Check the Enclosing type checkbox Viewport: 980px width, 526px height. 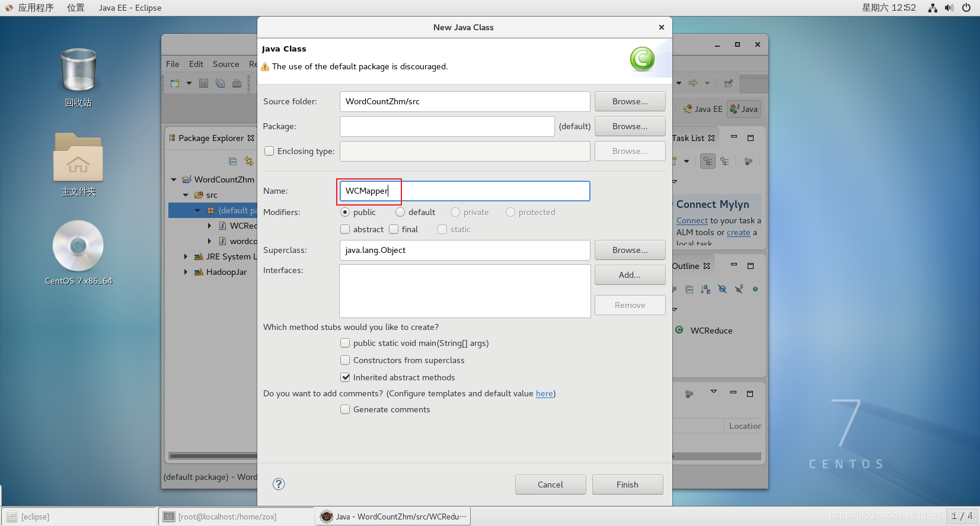click(x=269, y=151)
